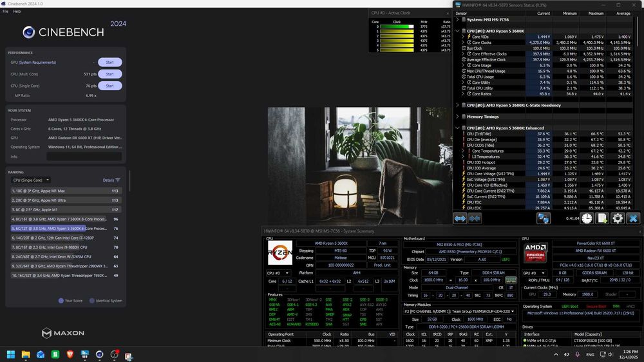Viewport: 644px width, 362px height.
Task: Collapse the Ryzen 5 3600X Enhanced group
Action: [x=457, y=128]
